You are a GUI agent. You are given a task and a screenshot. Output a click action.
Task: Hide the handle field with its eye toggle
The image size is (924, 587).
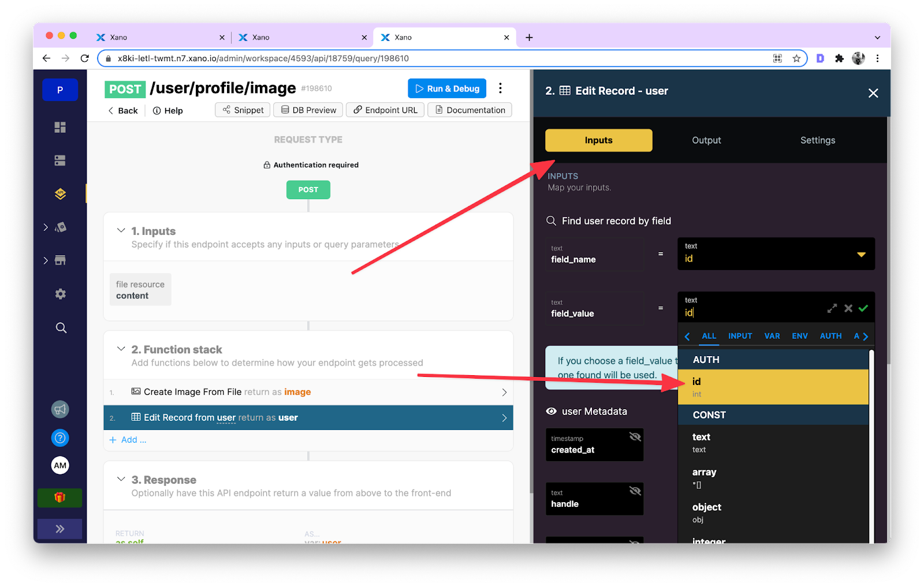[635, 491]
